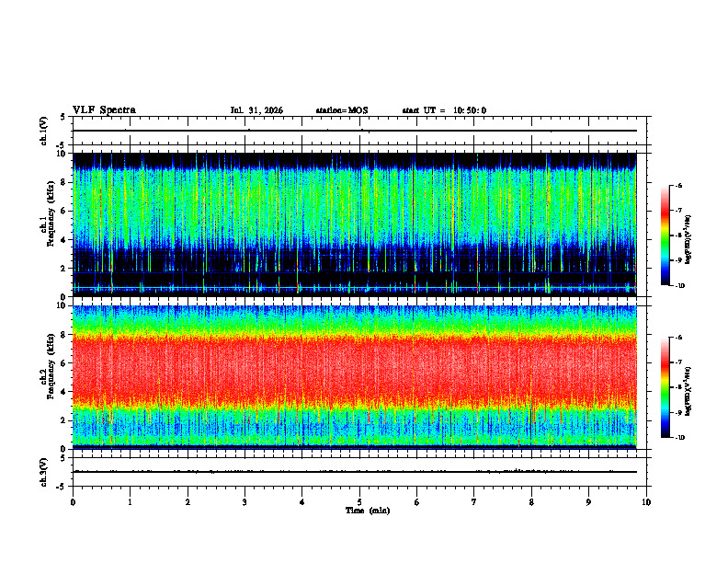Click the ch.1 frequency tick label "6"

(x=64, y=211)
